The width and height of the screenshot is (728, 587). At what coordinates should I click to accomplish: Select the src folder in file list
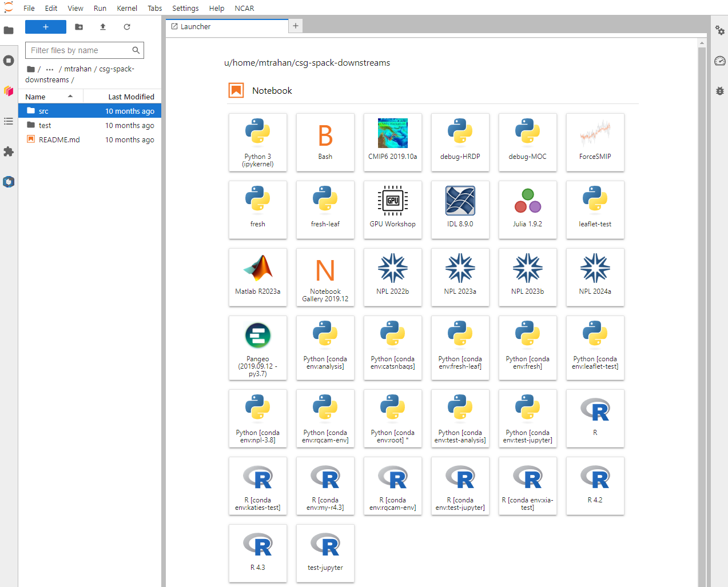(x=44, y=111)
